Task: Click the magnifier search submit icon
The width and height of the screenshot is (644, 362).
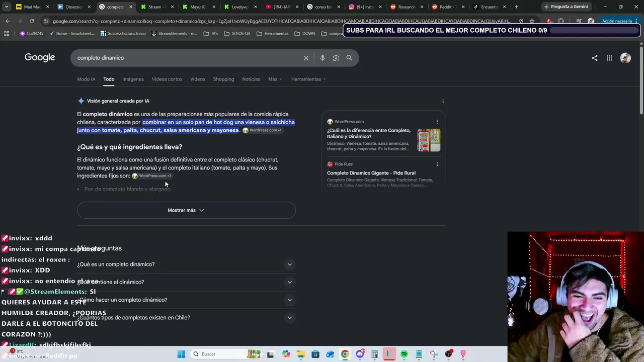Action: pyautogui.click(x=349, y=58)
